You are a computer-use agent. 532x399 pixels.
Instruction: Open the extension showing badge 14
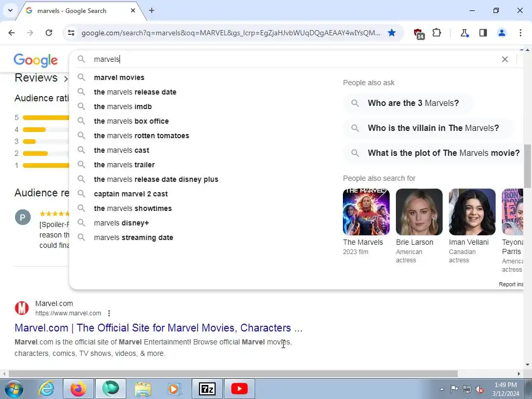(x=419, y=33)
